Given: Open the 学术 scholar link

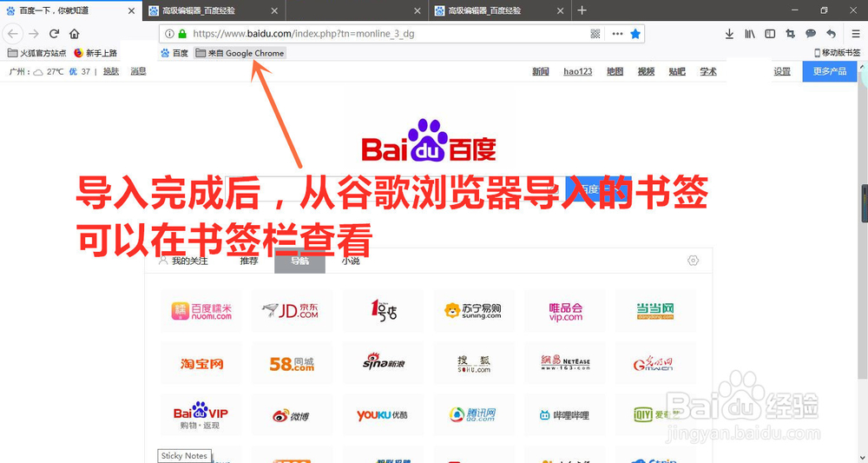Looking at the screenshot, I should pyautogui.click(x=708, y=71).
